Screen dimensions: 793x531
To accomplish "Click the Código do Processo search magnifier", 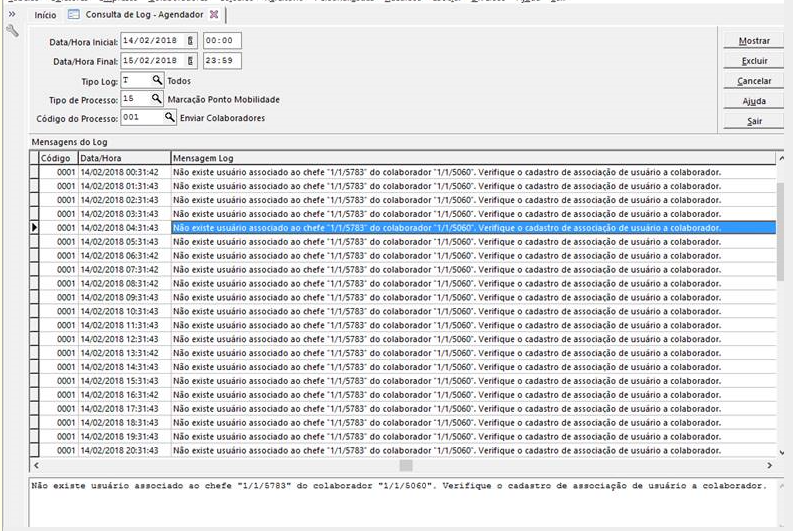I will 170,118.
